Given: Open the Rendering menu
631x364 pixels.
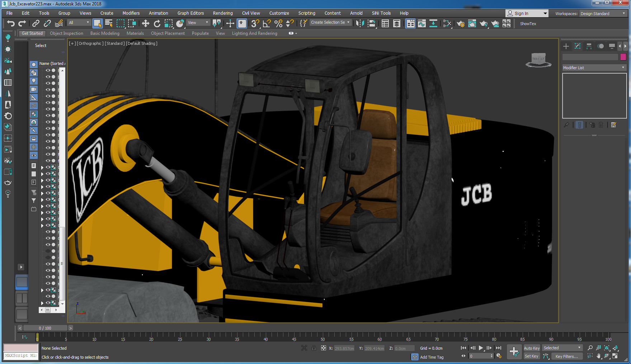Looking at the screenshot, I should point(222,13).
